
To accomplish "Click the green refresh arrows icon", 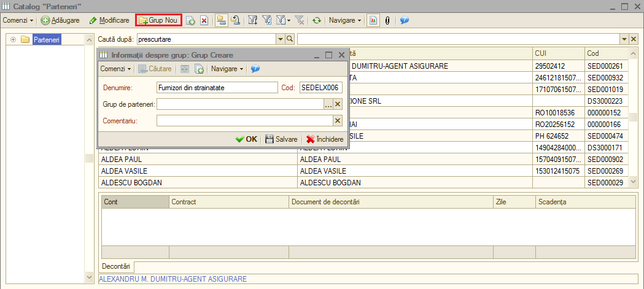I will [x=316, y=20].
